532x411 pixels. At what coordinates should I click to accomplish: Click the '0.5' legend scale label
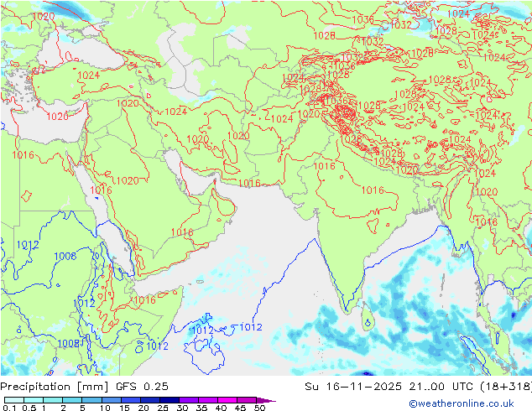click(x=29, y=408)
